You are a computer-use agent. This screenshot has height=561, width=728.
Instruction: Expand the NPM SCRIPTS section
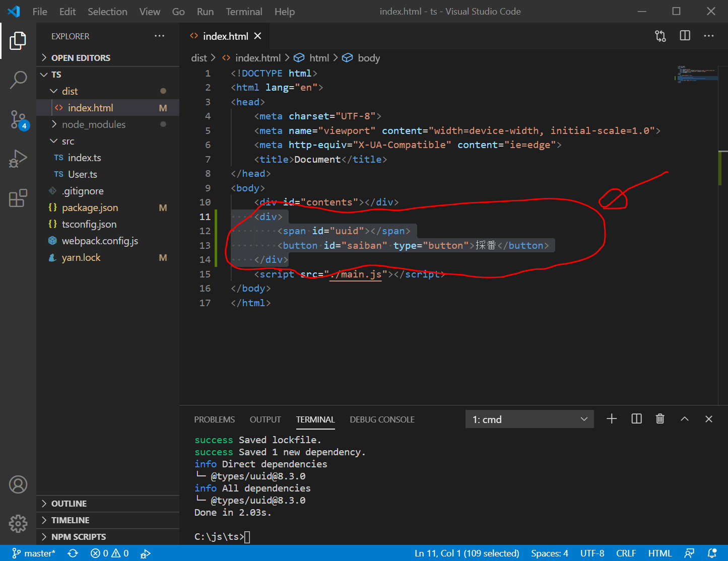tap(108, 537)
